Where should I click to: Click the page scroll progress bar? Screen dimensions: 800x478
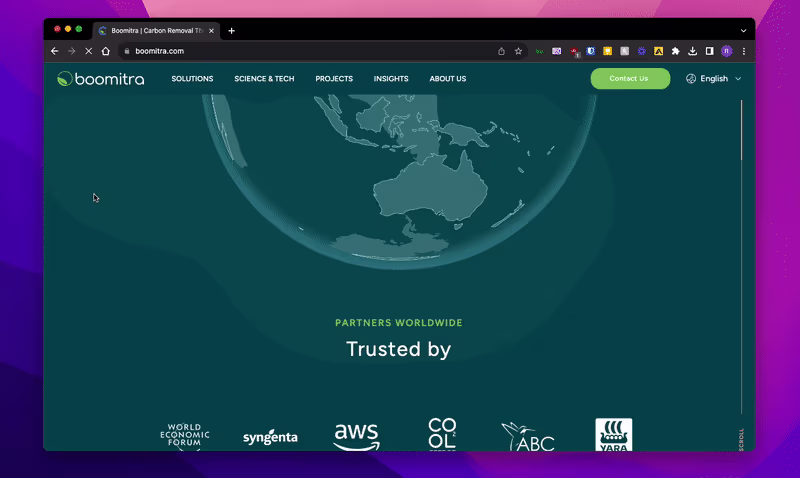pos(741,257)
